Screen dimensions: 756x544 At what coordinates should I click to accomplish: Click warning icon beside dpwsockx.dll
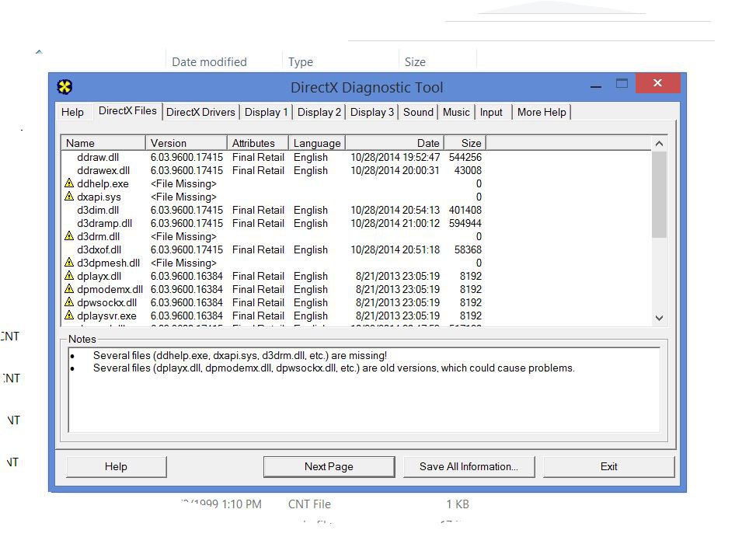[x=69, y=302]
